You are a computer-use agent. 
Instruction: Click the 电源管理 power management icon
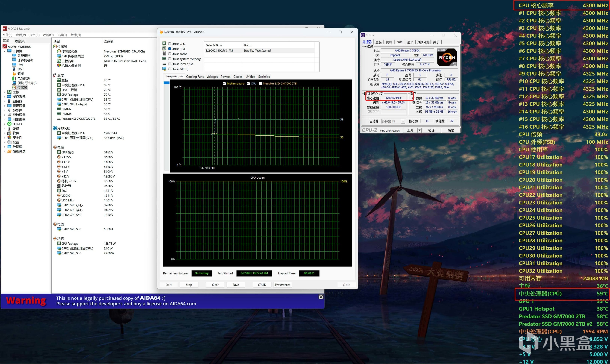click(x=14, y=78)
